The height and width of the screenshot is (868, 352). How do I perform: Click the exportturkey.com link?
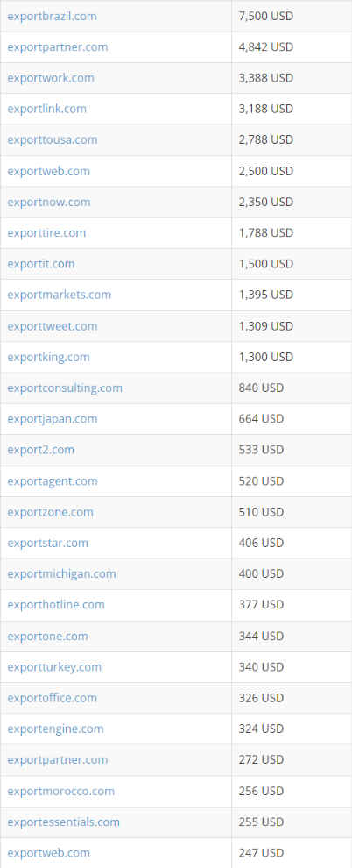[54, 667]
